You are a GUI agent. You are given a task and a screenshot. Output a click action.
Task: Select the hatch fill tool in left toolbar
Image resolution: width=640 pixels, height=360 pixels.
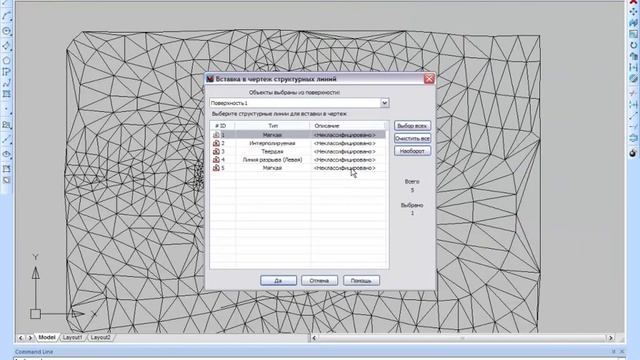pyautogui.click(x=6, y=94)
